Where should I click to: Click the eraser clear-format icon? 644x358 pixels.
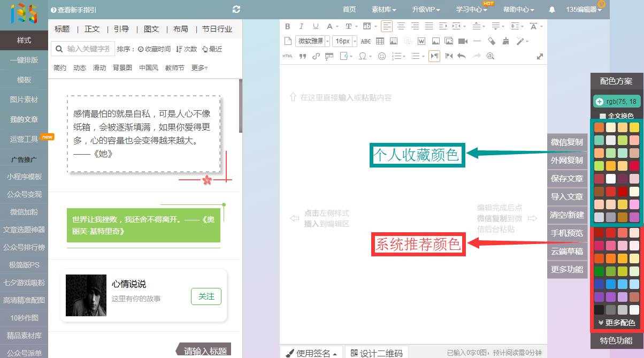(x=492, y=41)
